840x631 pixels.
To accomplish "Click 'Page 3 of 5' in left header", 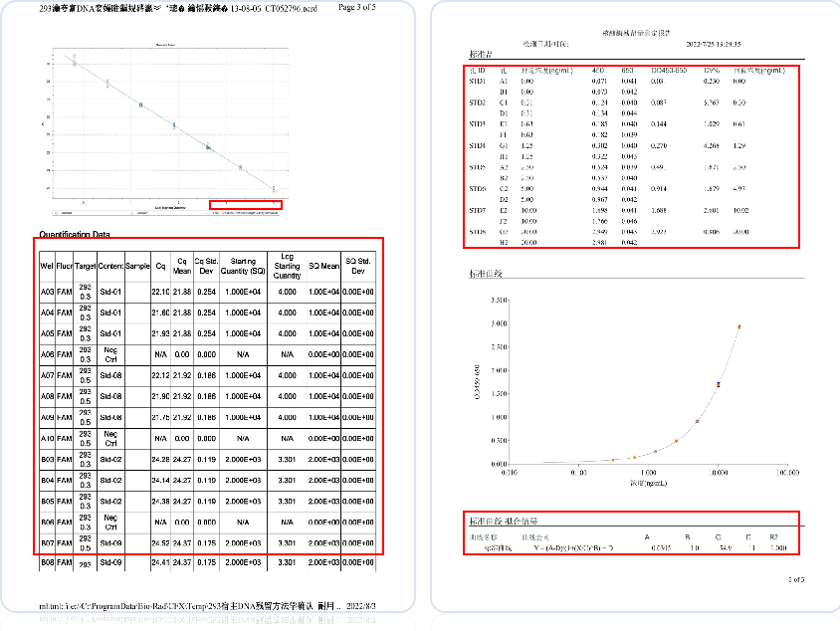I will pyautogui.click(x=357, y=7).
